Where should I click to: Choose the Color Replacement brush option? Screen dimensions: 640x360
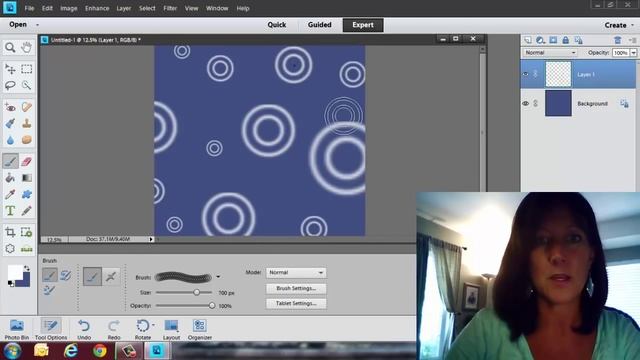pos(49,290)
